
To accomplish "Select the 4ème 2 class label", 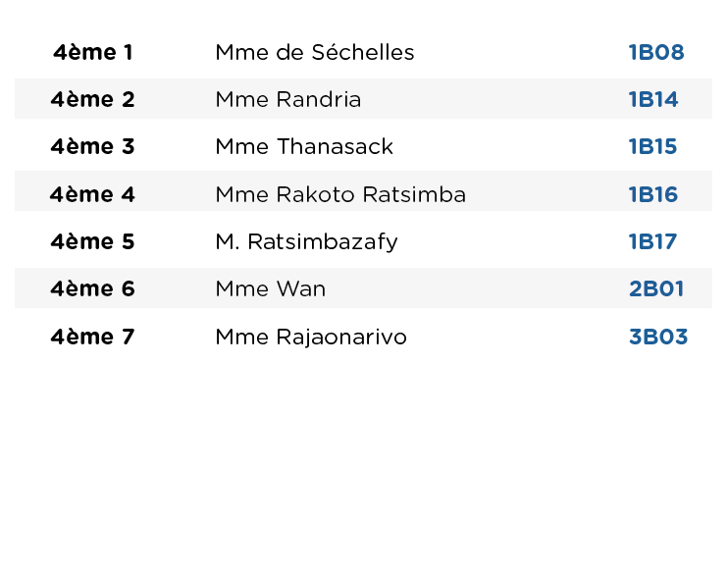I will [x=93, y=99].
